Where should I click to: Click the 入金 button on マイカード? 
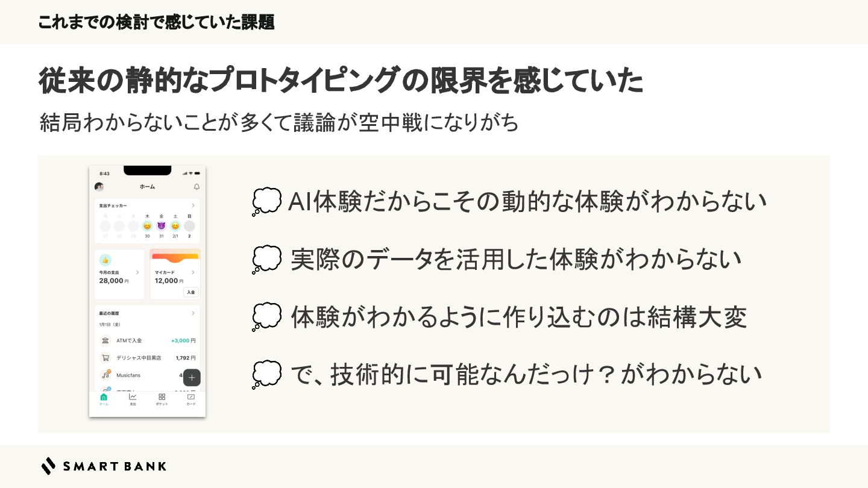pyautogui.click(x=190, y=292)
